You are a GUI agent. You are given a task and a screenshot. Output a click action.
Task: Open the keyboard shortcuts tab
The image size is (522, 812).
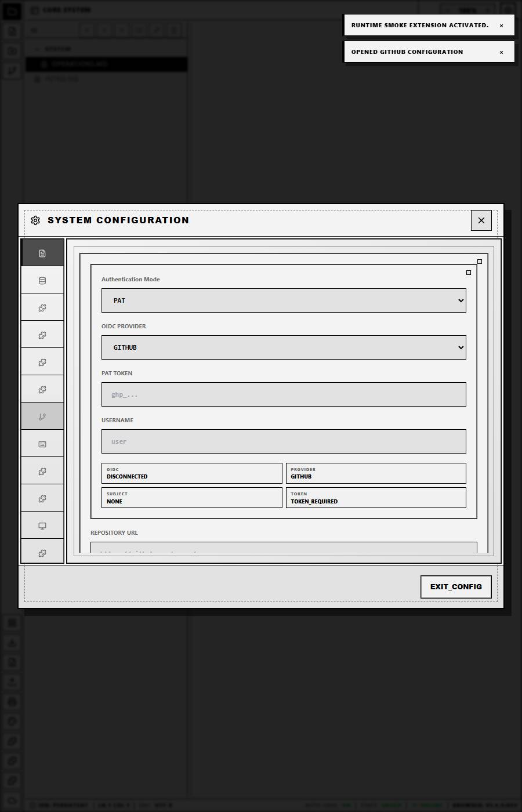[42, 444]
